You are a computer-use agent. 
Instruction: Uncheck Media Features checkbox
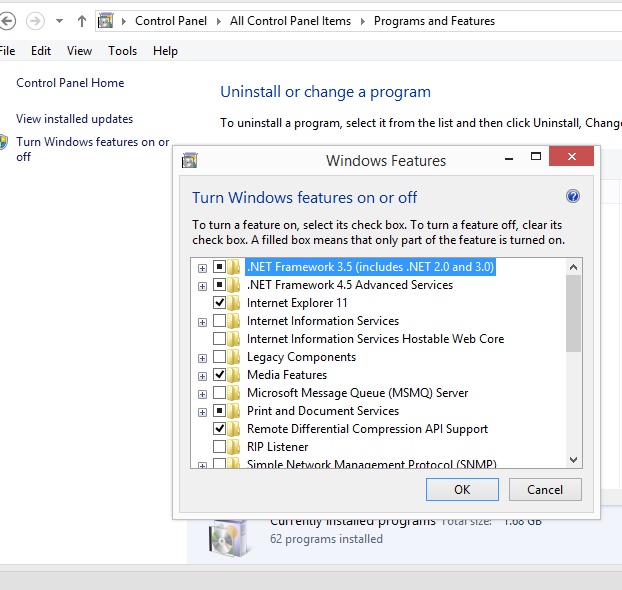click(219, 374)
